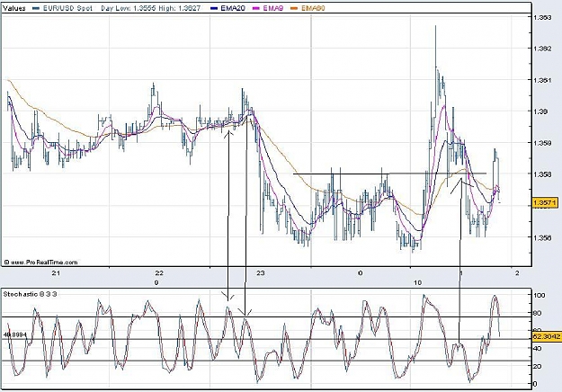Click the 0 level on stochastic scale
The width and height of the screenshot is (562, 392).
(x=536, y=384)
